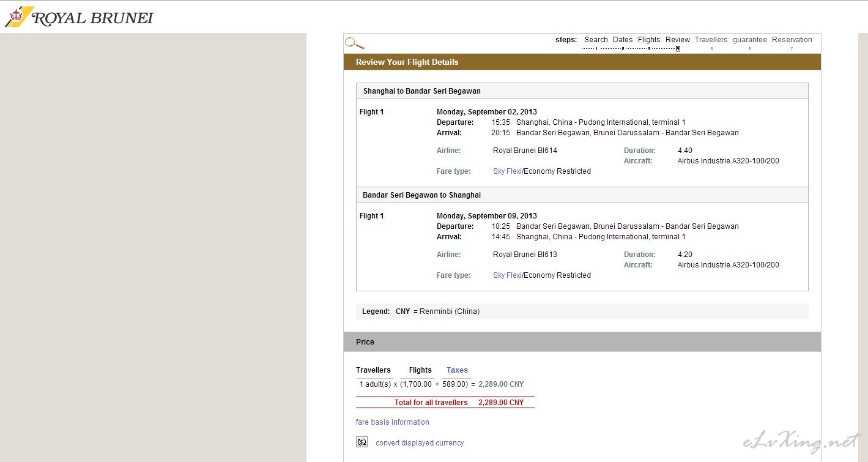868x462 pixels.
Task: Open Sky Flexi fare for flight BI613
Action: click(x=508, y=275)
